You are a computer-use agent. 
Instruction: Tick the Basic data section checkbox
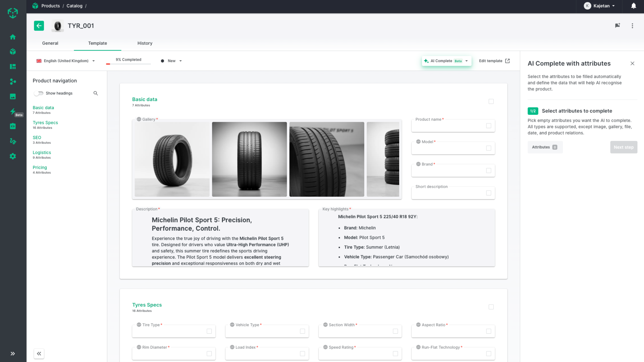tap(491, 101)
